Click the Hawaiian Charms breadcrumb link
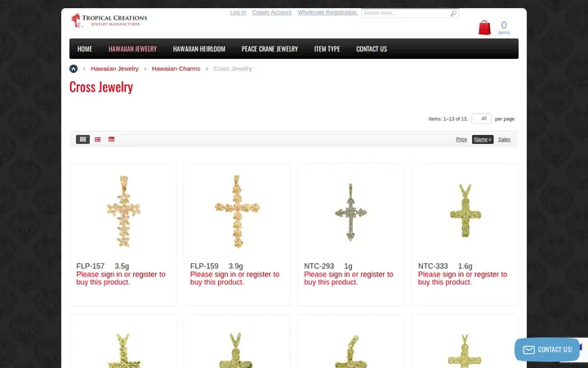This screenshot has width=588, height=368. (176, 69)
